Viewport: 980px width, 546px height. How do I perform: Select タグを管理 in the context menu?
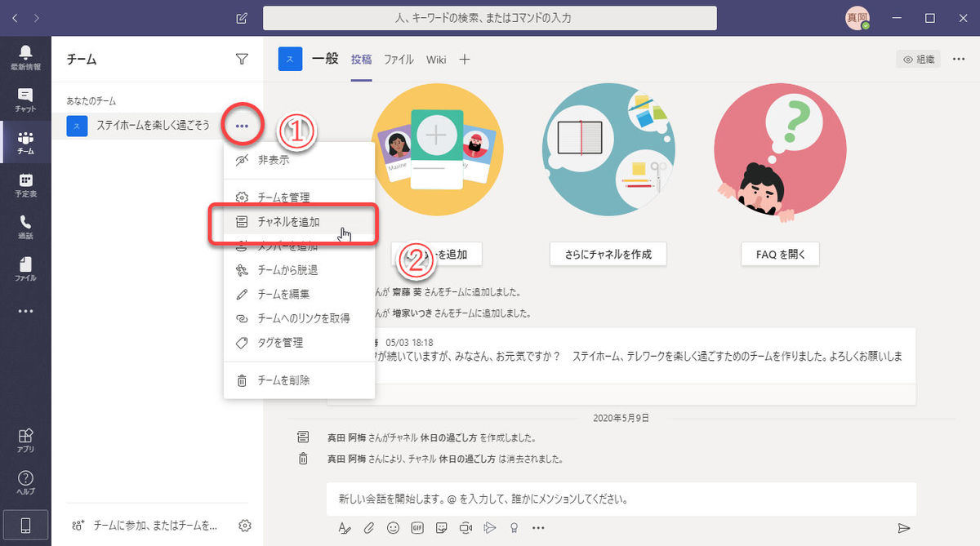click(299, 343)
